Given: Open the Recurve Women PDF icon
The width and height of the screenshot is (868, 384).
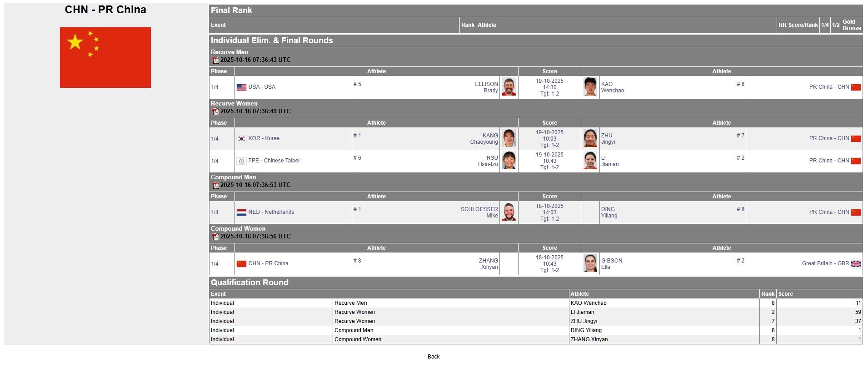Looking at the screenshot, I should (215, 111).
